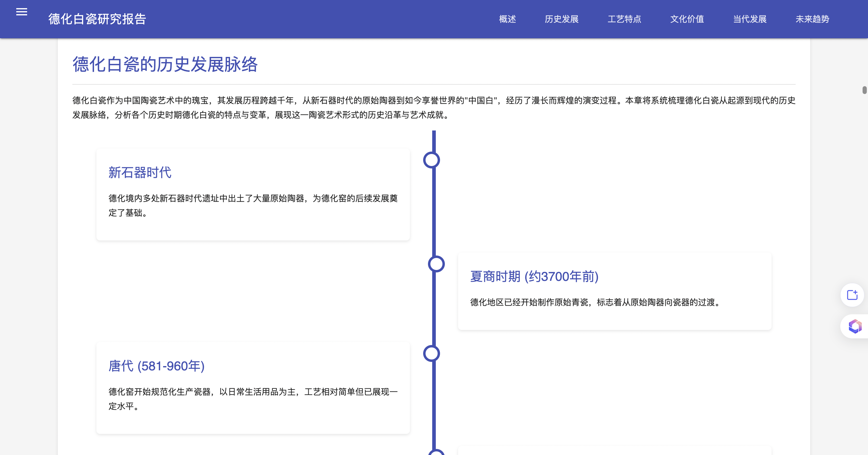Click the 德化白瓷研究报告 site title
The width and height of the screenshot is (868, 455).
(97, 19)
